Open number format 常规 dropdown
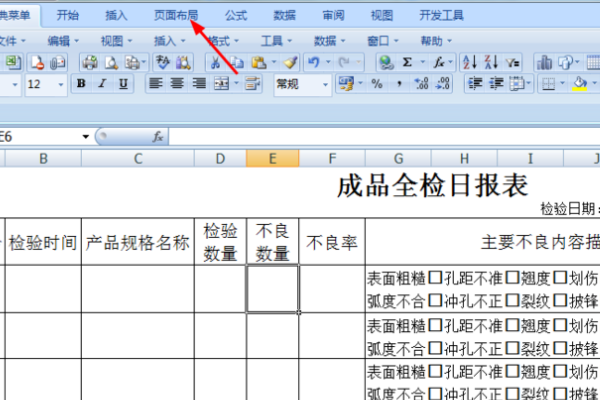 [325, 84]
